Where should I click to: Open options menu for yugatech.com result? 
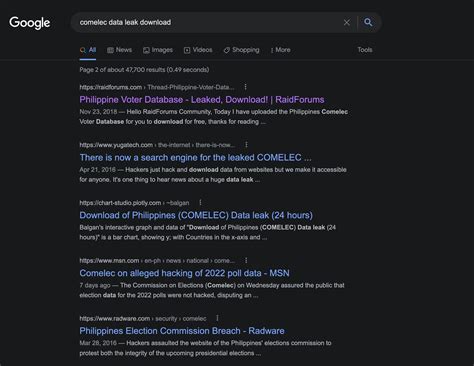click(x=246, y=145)
